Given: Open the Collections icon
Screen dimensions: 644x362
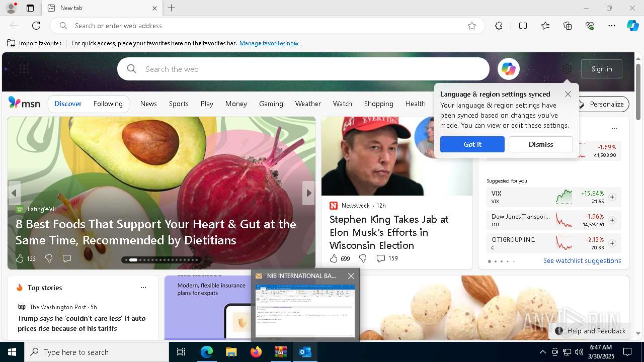Looking at the screenshot, I should tap(568, 26).
